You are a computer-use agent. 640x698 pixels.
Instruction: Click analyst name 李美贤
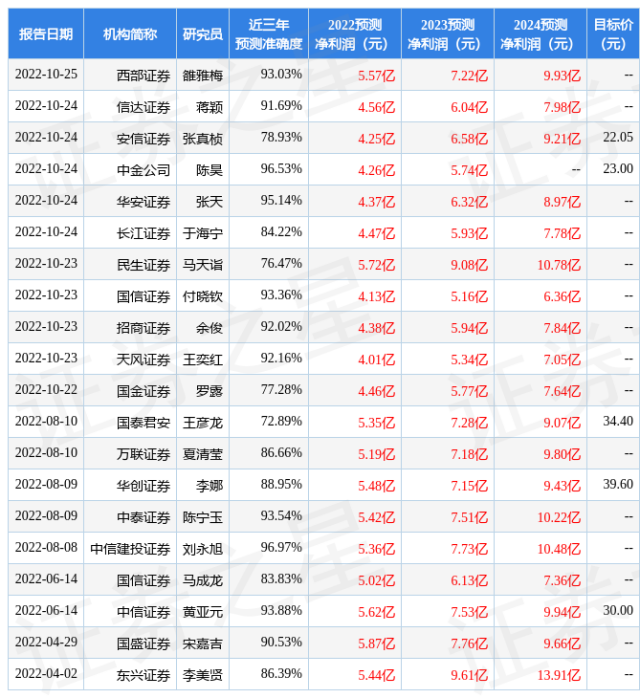[203, 675]
